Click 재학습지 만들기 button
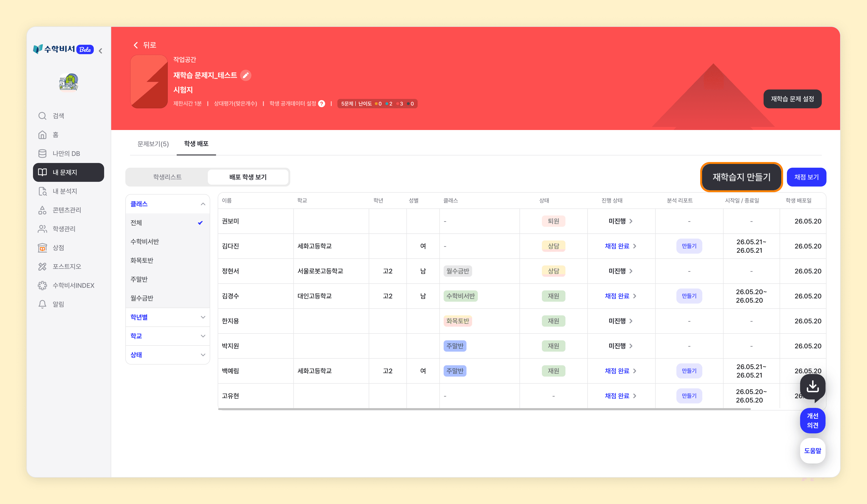 click(x=741, y=177)
